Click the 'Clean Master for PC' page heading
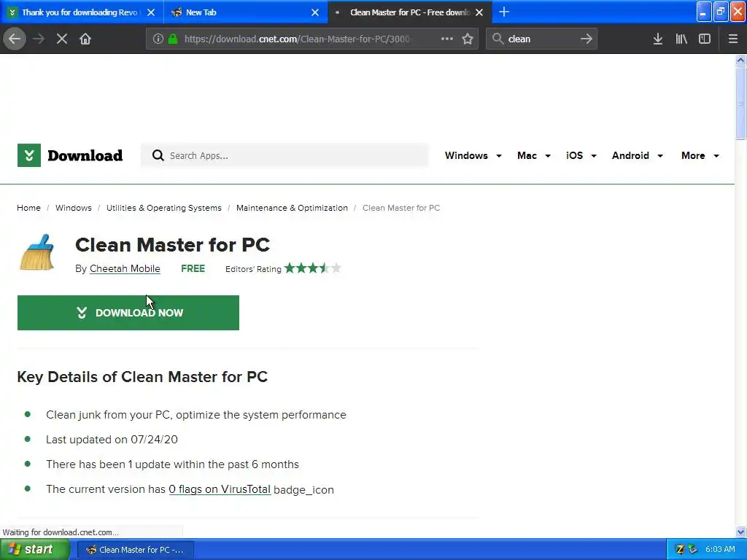 click(x=172, y=245)
